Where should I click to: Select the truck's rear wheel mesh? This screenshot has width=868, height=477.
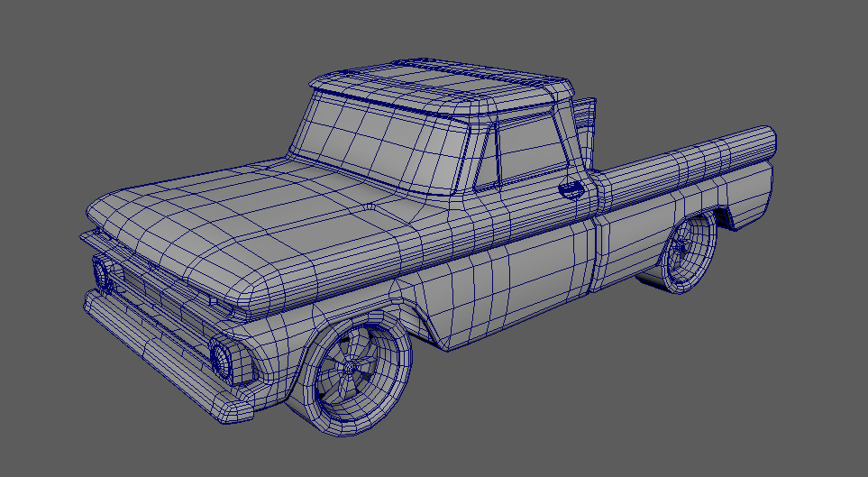[685, 252]
